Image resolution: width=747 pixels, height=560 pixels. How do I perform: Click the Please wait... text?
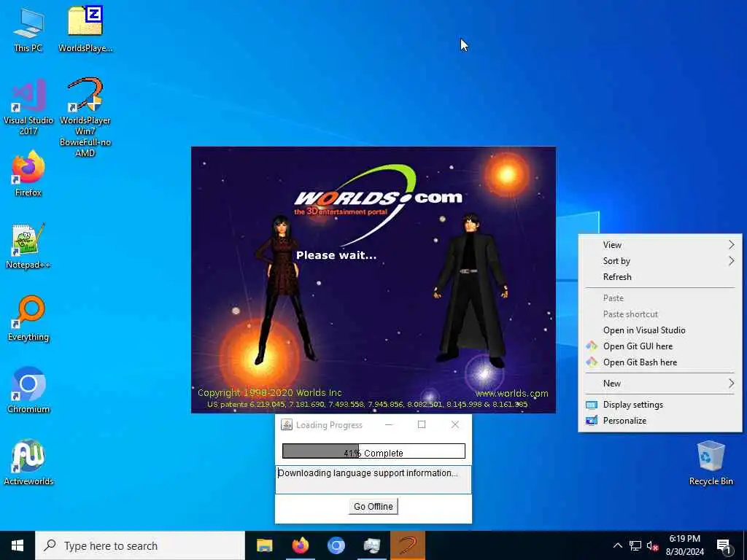click(336, 255)
